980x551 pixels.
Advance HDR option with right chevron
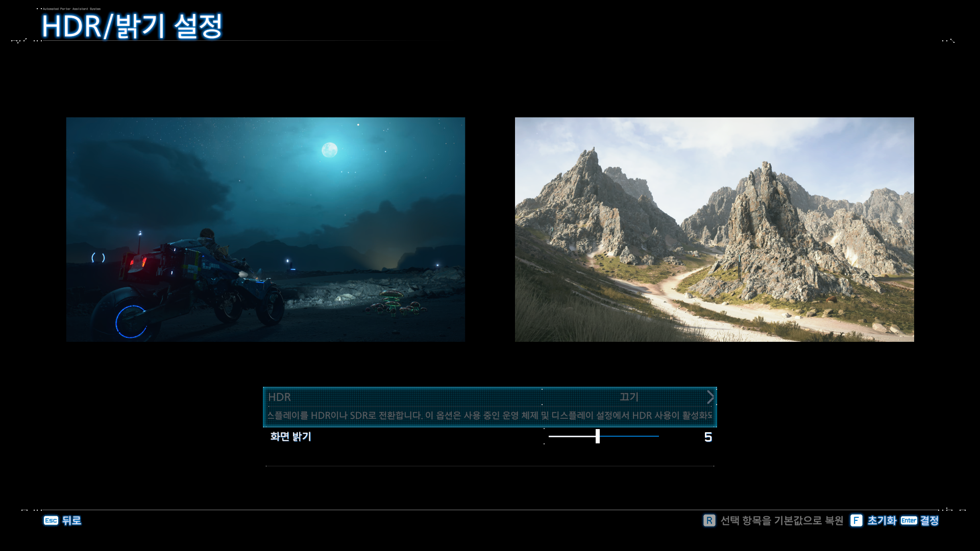(710, 397)
